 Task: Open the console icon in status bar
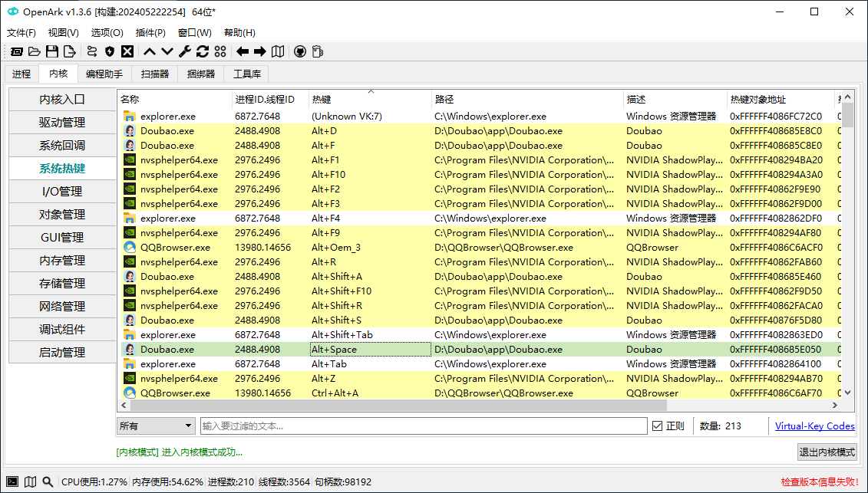click(x=12, y=481)
